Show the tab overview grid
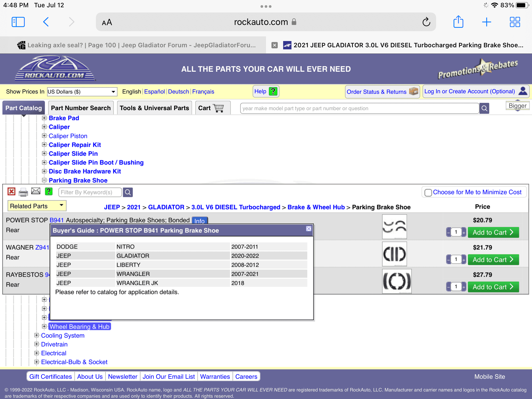 coord(515,22)
